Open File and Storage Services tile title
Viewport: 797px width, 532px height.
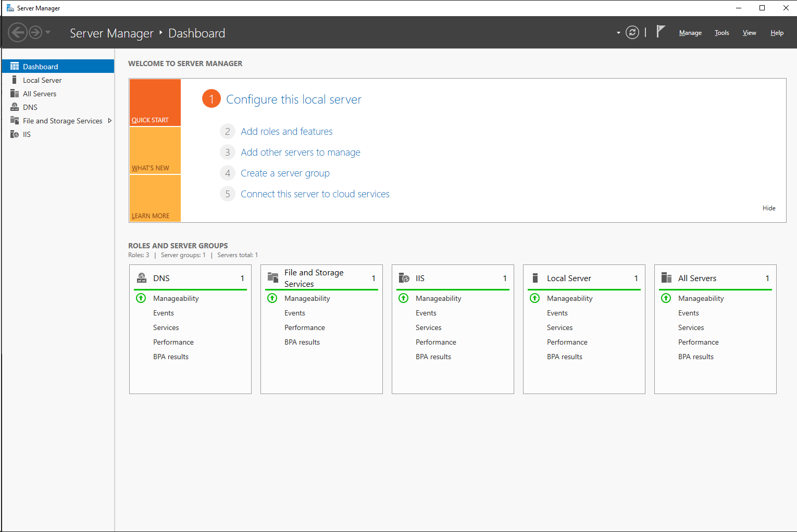314,278
